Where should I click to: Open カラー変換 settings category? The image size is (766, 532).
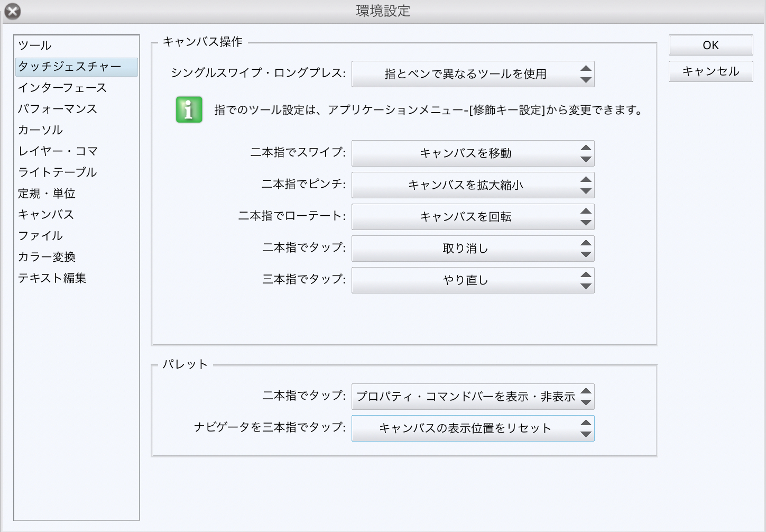(47, 257)
